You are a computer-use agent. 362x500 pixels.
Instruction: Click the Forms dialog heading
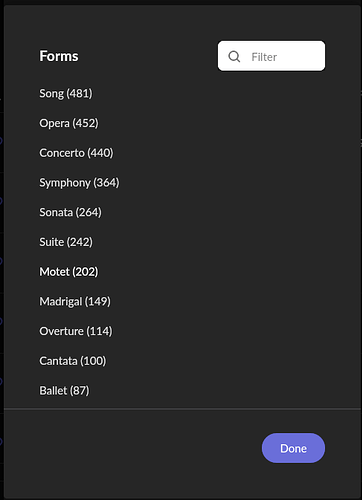pos(59,56)
